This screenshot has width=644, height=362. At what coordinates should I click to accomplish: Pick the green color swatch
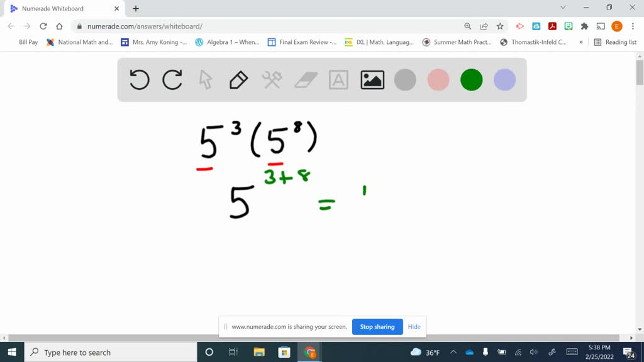(x=471, y=80)
